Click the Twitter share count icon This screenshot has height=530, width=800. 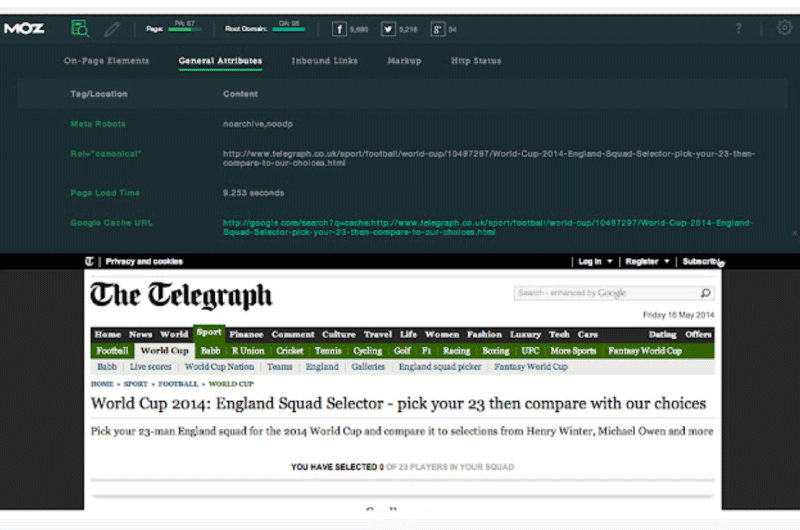point(388,29)
